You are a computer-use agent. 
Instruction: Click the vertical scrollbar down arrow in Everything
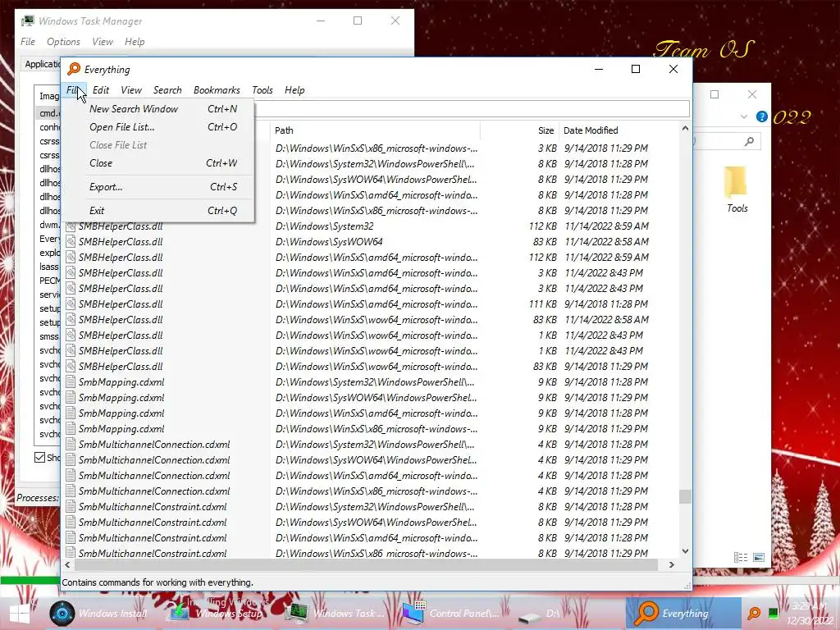[x=685, y=551]
